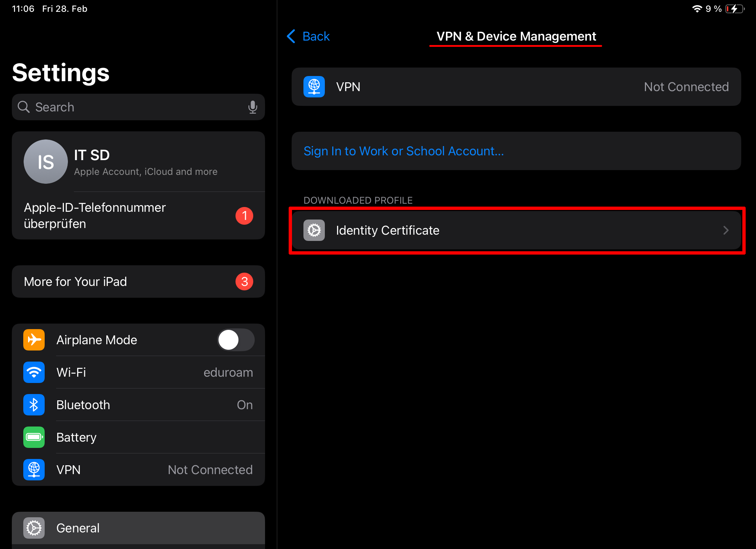Select More for Your iPad

(75, 282)
